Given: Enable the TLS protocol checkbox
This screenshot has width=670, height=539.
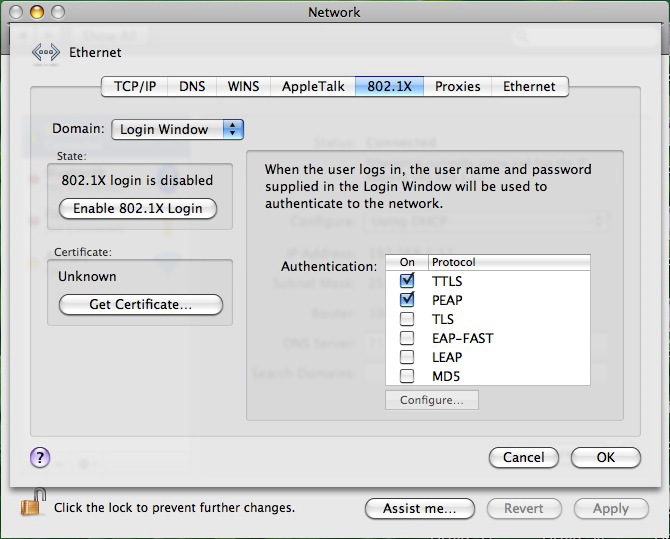Looking at the screenshot, I should tap(407, 318).
